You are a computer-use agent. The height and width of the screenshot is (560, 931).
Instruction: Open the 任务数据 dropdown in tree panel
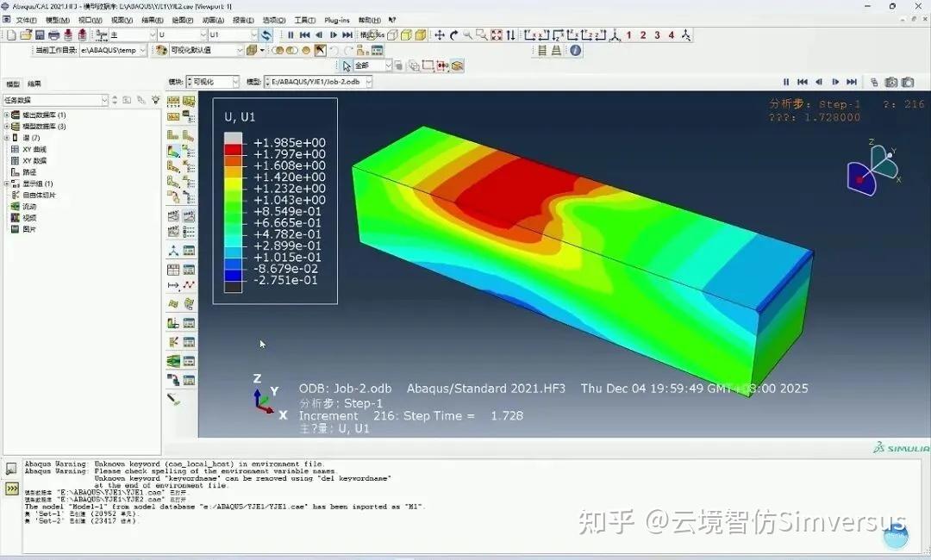pyautogui.click(x=104, y=100)
